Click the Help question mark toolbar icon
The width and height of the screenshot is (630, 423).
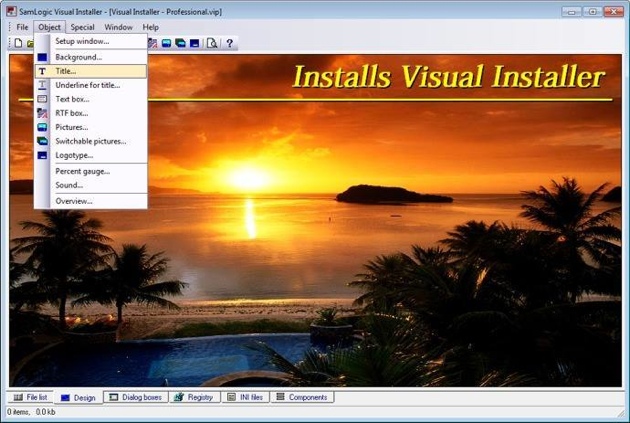click(x=229, y=43)
